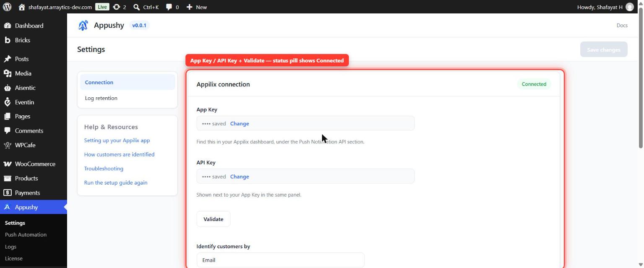Click the WordPress logo icon
Viewport: 644px width, 268px height.
pyautogui.click(x=7, y=7)
